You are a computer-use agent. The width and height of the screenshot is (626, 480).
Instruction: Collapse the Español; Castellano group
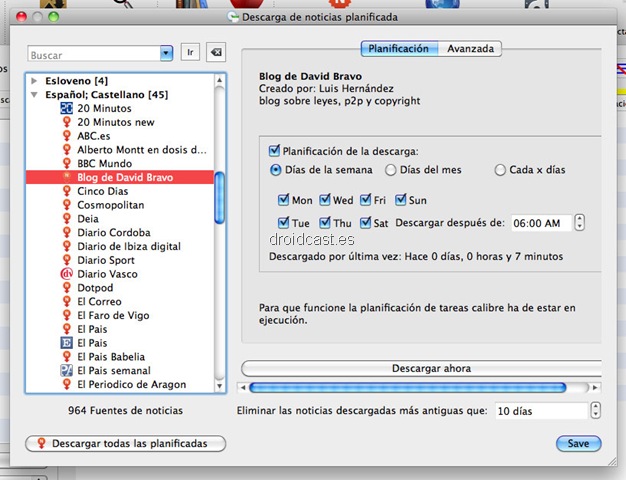pos(35,95)
